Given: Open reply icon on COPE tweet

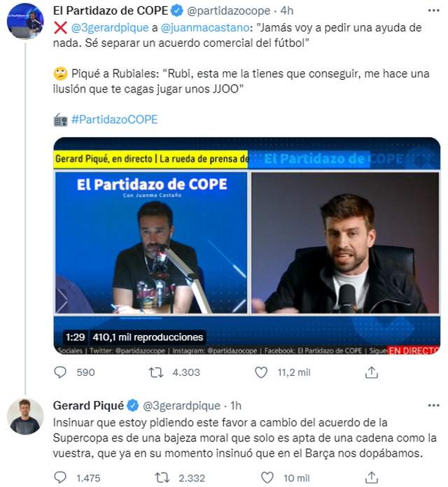Looking at the screenshot, I should 60,372.
